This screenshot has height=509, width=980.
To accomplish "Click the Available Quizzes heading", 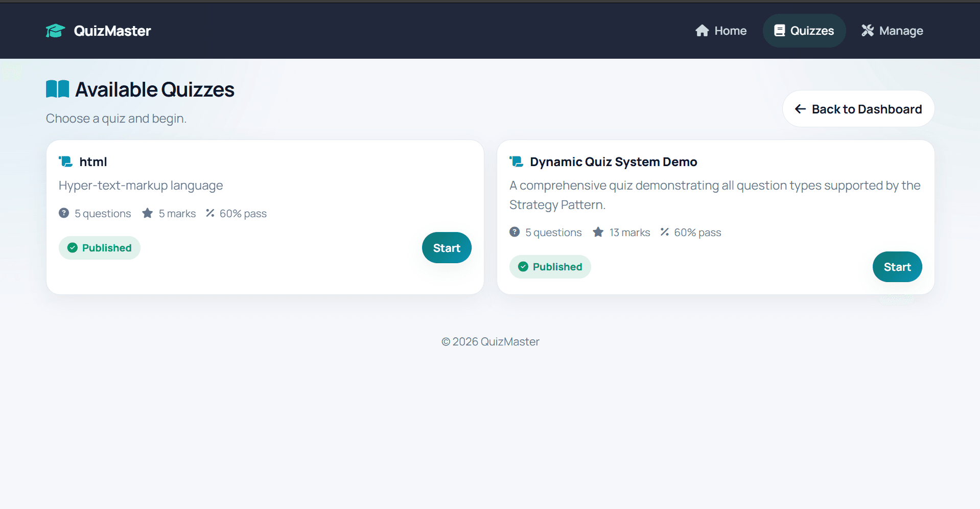I will [155, 89].
